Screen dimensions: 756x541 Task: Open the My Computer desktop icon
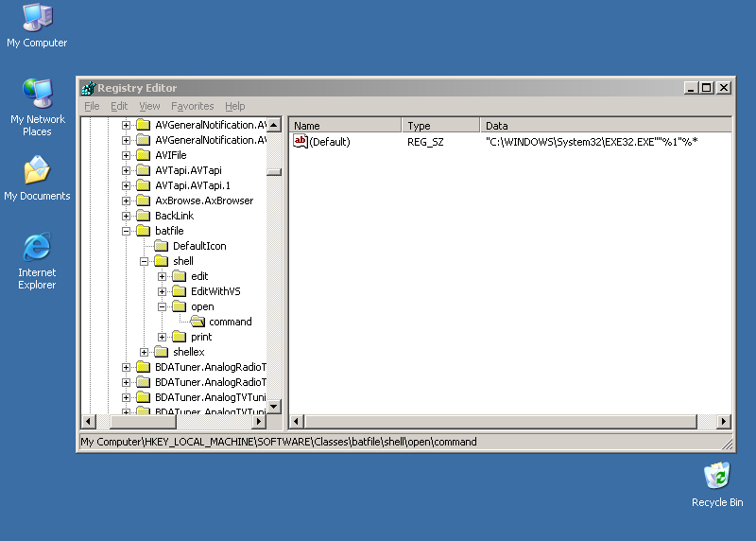[x=37, y=26]
